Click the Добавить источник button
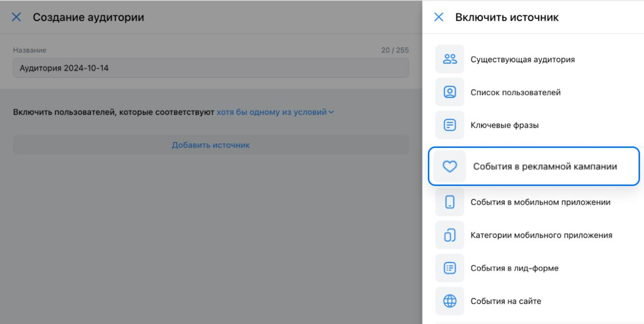 point(211,145)
